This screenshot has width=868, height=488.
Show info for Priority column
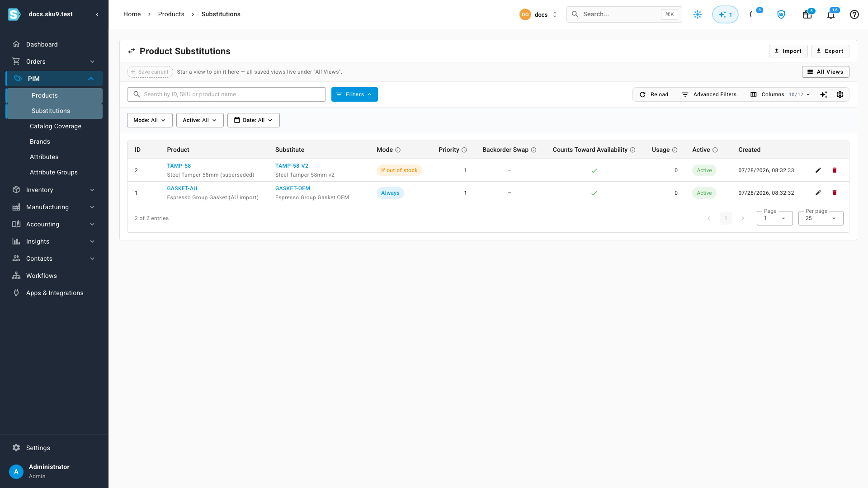[464, 150]
